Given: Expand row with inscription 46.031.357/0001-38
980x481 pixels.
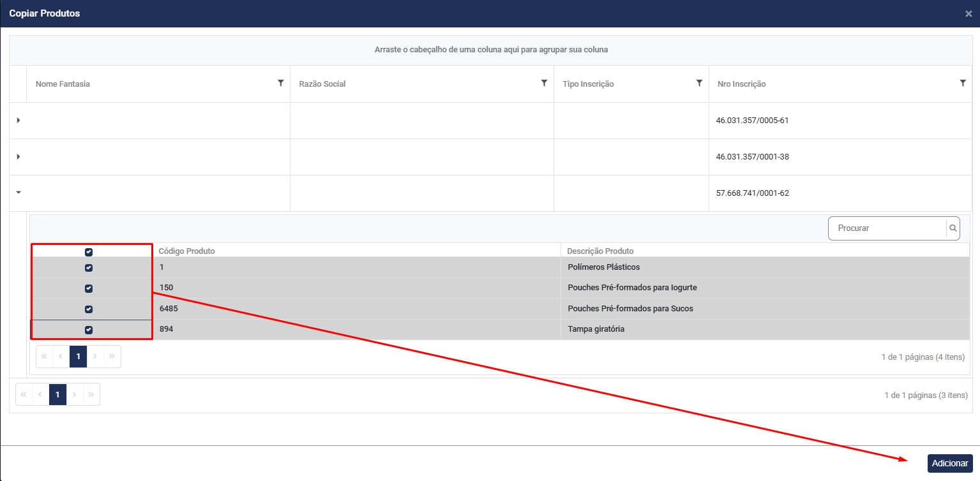Looking at the screenshot, I should [18, 157].
